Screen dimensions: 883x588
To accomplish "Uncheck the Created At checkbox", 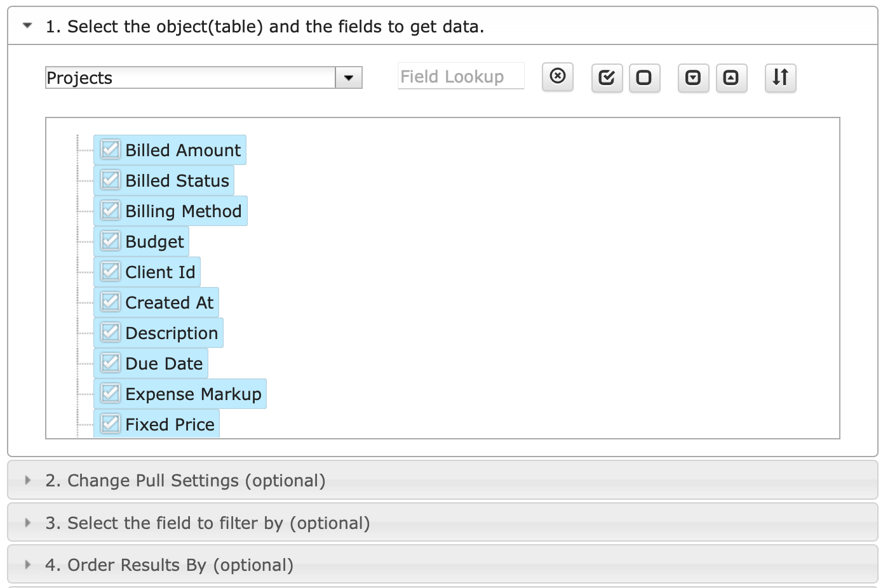I will (x=111, y=302).
